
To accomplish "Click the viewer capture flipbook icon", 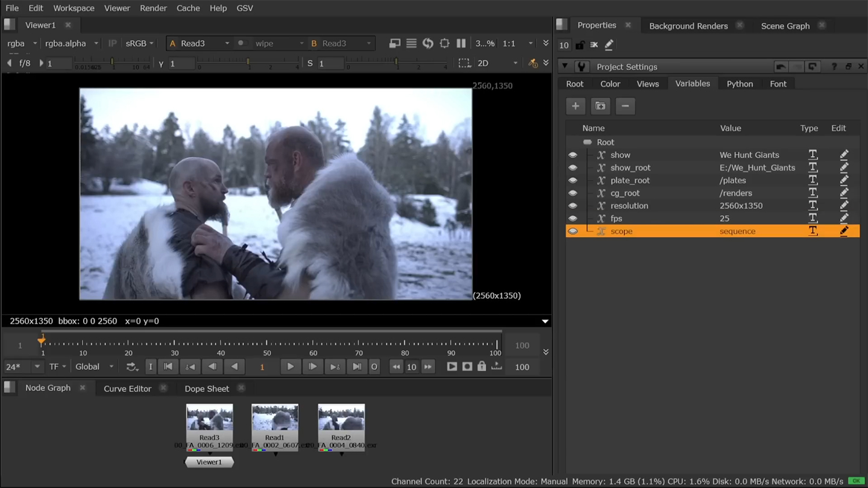I will click(x=451, y=366).
